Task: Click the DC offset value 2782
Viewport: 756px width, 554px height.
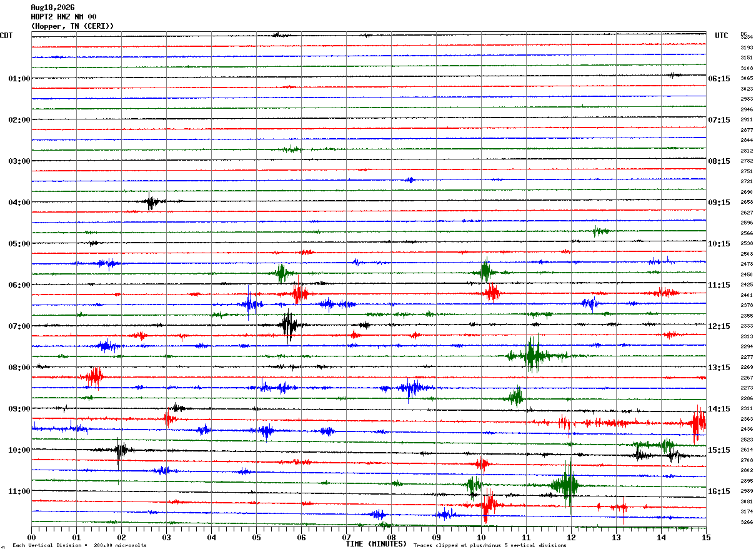Action: pos(747,161)
